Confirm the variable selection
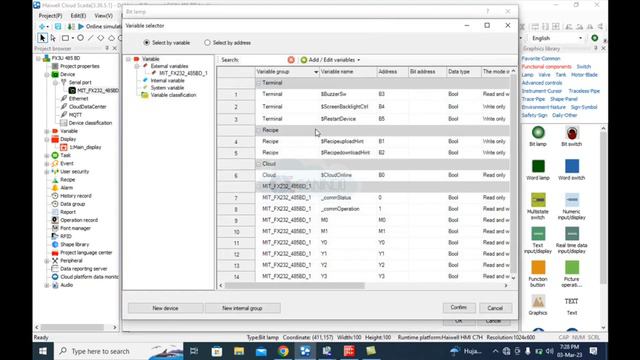 coord(459,308)
